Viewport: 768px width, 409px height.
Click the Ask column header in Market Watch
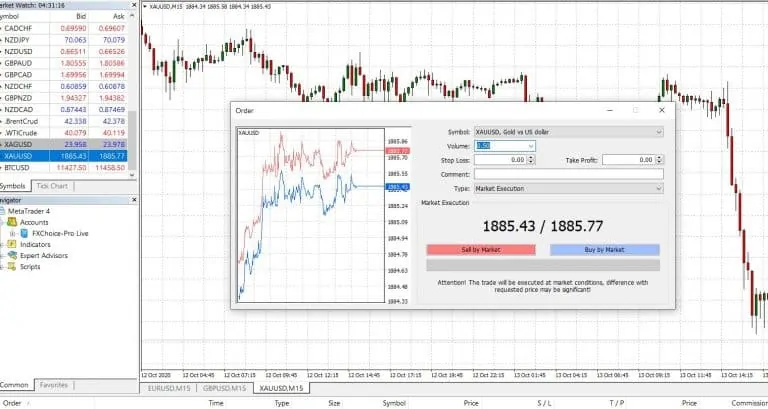point(119,17)
